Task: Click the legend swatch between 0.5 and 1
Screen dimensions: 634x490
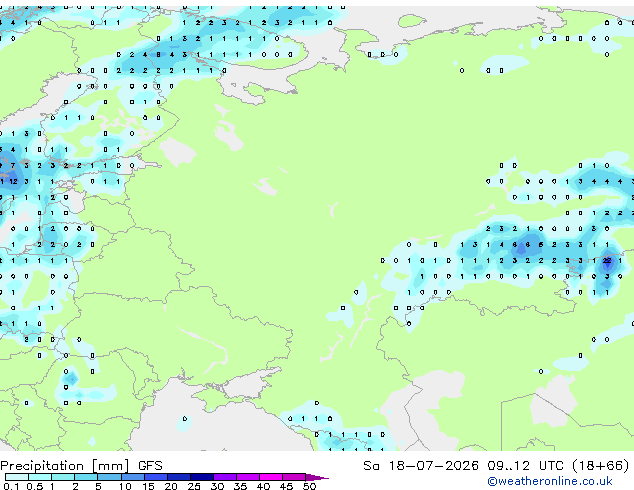Action: point(40,477)
